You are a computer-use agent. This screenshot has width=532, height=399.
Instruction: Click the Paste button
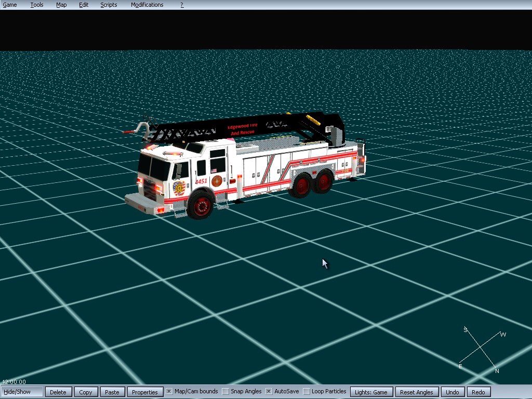tap(112, 392)
